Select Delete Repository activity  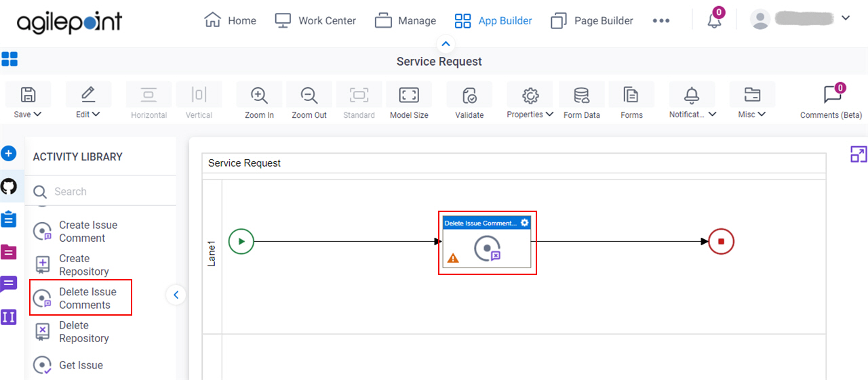(72, 332)
